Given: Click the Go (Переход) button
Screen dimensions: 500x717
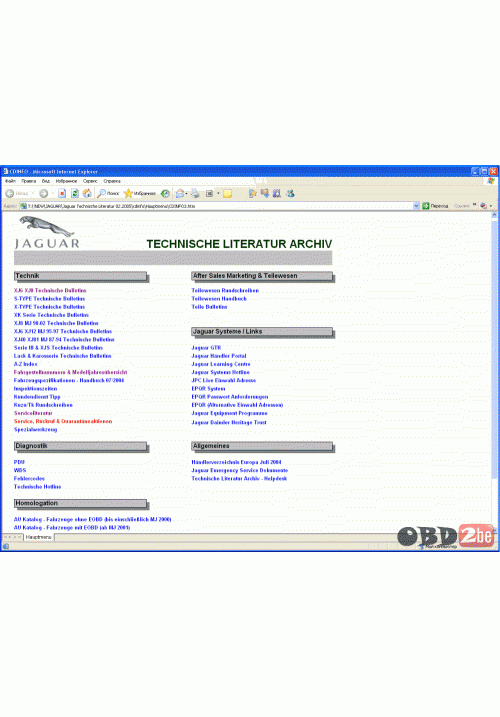Looking at the screenshot, I should (x=435, y=206).
